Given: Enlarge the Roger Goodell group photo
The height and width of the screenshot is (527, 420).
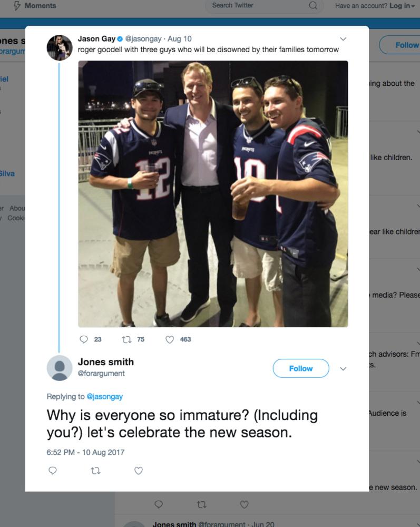Looking at the screenshot, I should tap(213, 193).
